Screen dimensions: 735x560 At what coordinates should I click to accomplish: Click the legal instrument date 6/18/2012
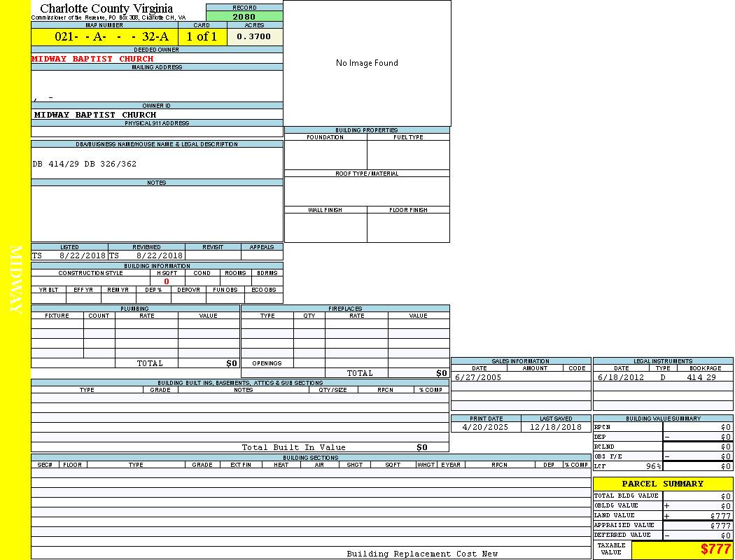click(x=620, y=377)
